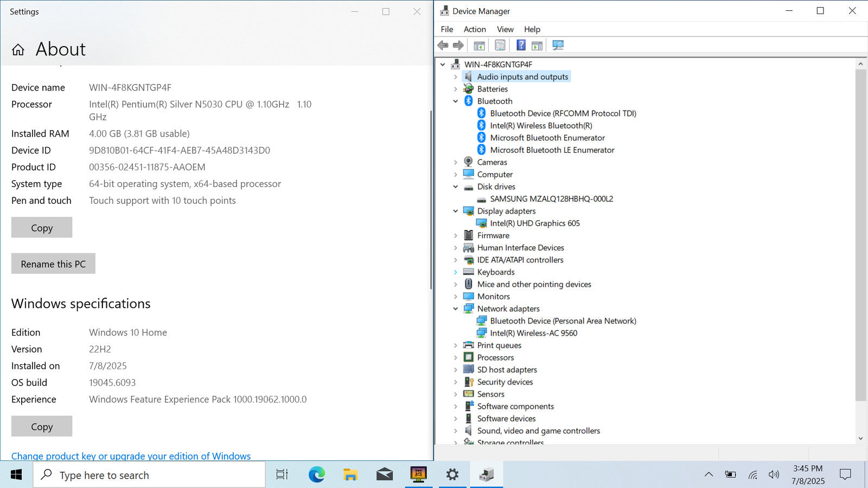Open the View menu
Image resolution: width=868 pixels, height=488 pixels.
pos(505,29)
